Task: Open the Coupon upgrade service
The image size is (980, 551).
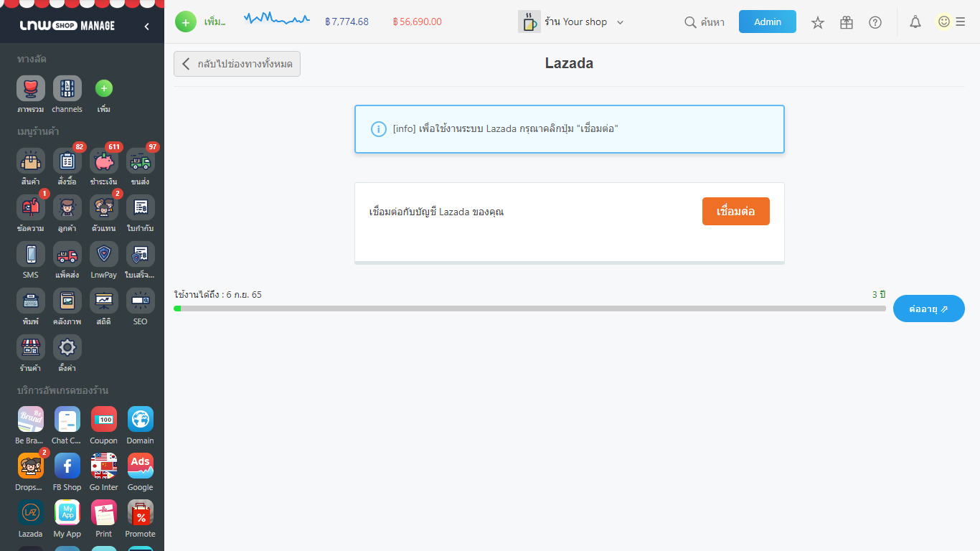Action: (104, 419)
